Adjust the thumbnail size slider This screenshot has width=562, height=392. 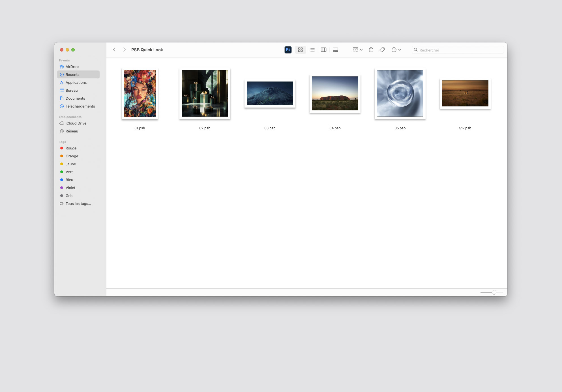coord(494,292)
